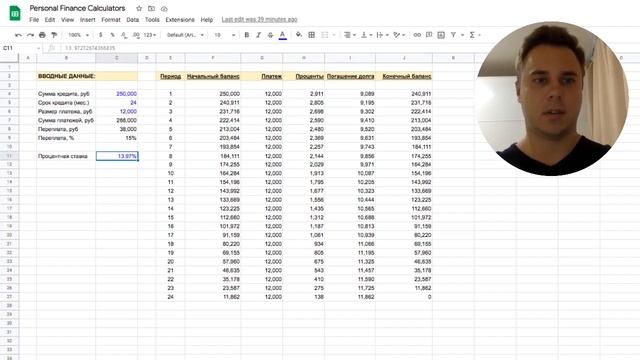Select the ВВОДНЫЕ ДАННЫЕ header cell

[x=66, y=76]
